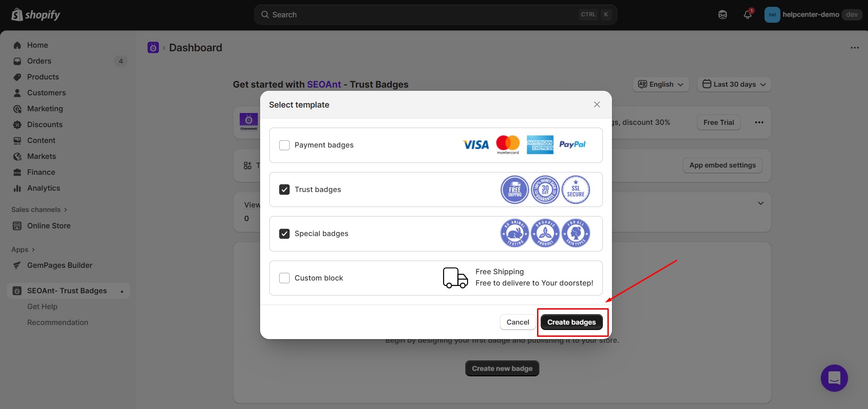Open the Sidekick assistant icon in top bar
The image size is (868, 409).
click(723, 15)
